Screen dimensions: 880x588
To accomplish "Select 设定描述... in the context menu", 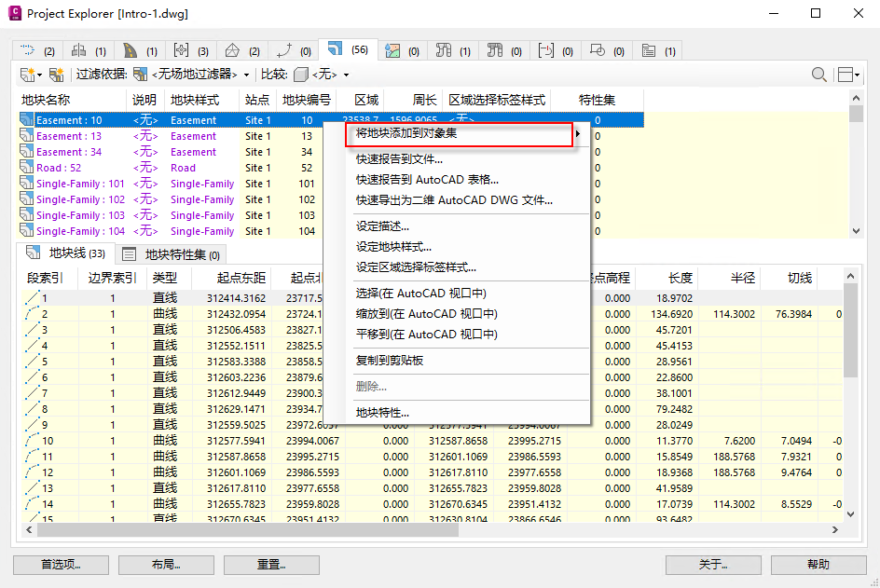I will [x=382, y=226].
